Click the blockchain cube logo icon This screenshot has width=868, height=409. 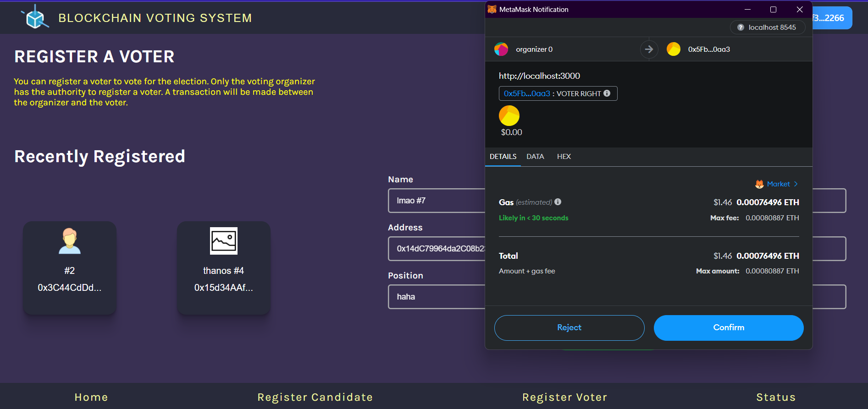point(35,17)
